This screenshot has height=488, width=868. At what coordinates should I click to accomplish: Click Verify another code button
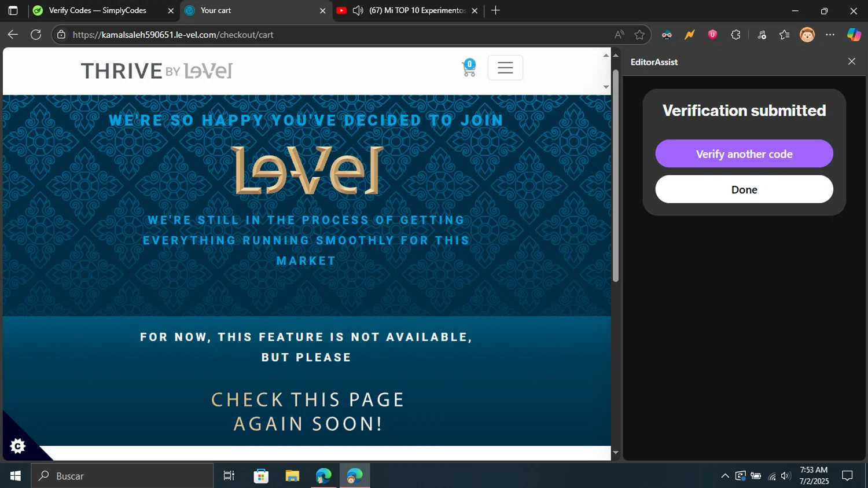point(744,153)
